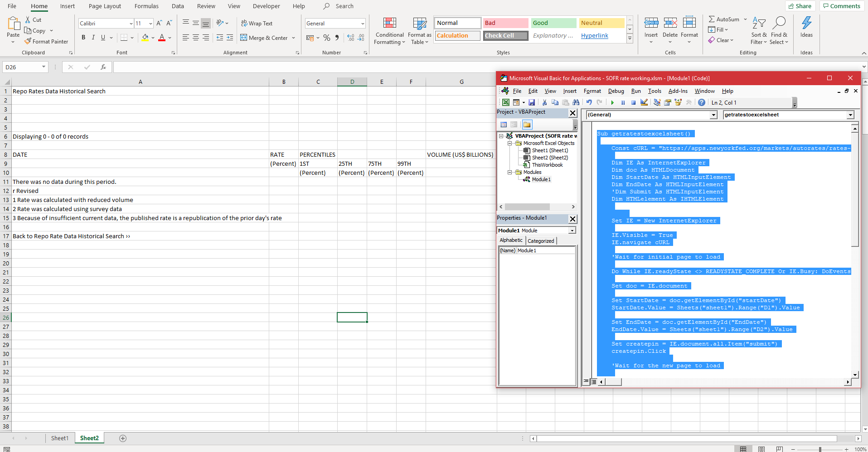Viewport: 868px width, 452px height.
Task: Apply Bad red cell style swatch
Action: click(x=506, y=23)
